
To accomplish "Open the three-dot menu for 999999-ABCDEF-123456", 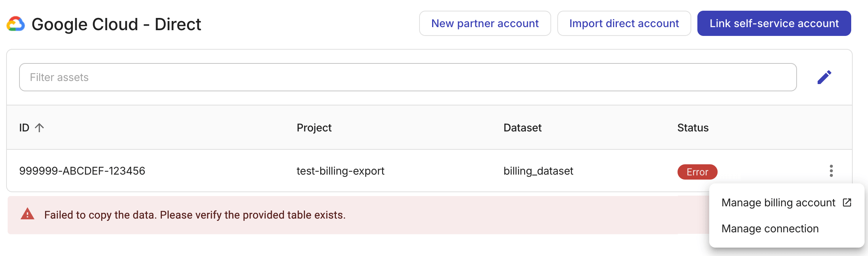I will click(831, 171).
